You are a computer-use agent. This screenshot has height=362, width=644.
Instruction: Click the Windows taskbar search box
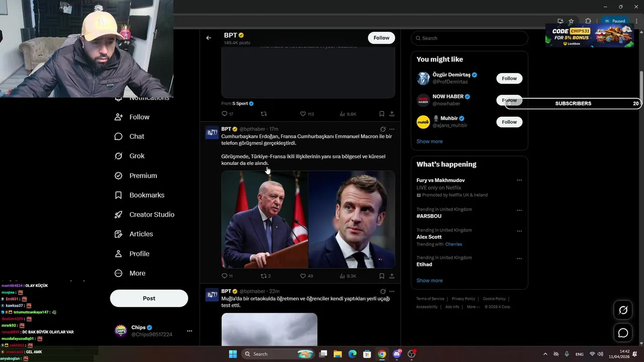tap(278, 354)
